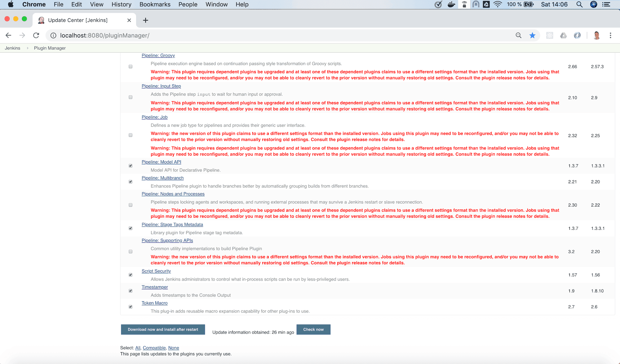Reload the Plugin Manager page
This screenshot has width=620, height=364.
point(36,35)
